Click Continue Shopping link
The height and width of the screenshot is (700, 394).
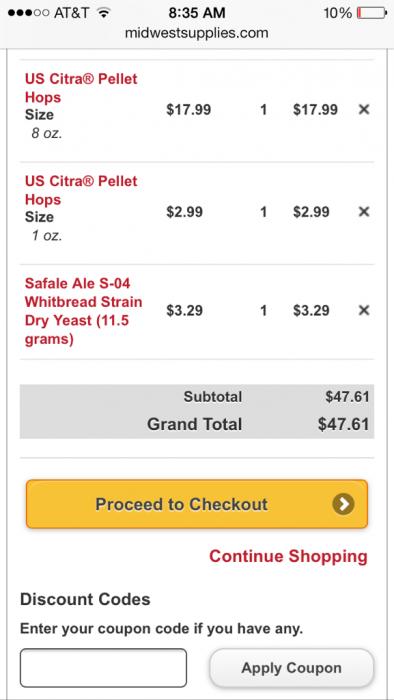pyautogui.click(x=288, y=556)
